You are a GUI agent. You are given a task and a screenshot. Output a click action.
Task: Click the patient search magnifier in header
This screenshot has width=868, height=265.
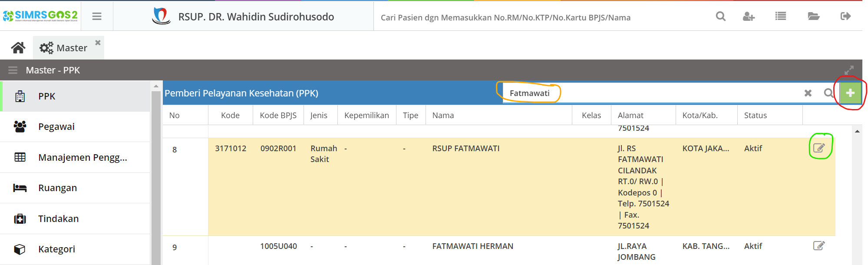pyautogui.click(x=721, y=17)
